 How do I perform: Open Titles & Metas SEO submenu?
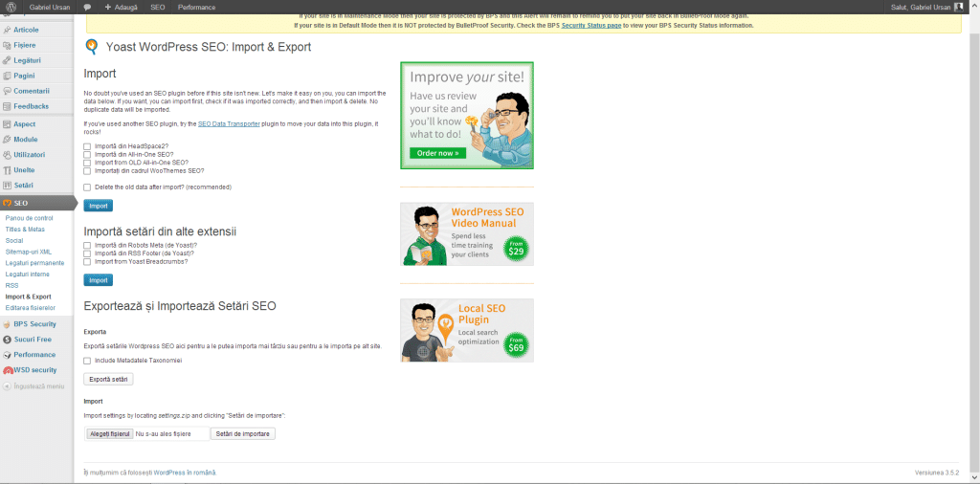[25, 230]
